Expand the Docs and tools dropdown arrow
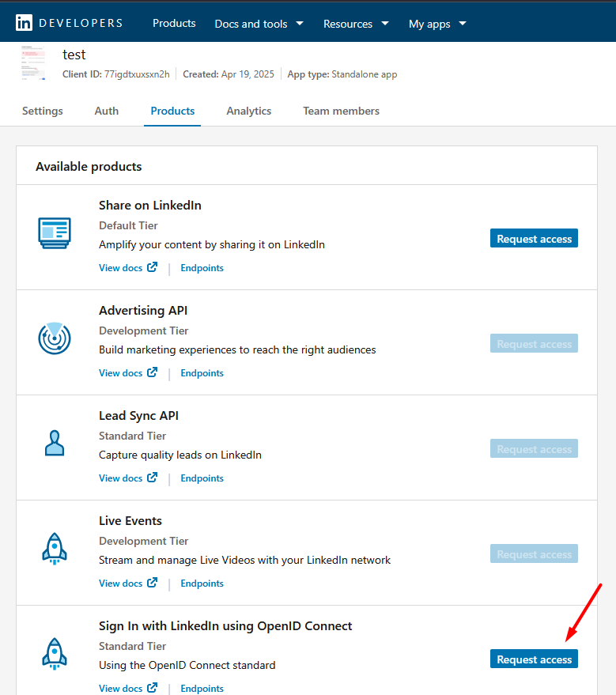 (x=300, y=23)
